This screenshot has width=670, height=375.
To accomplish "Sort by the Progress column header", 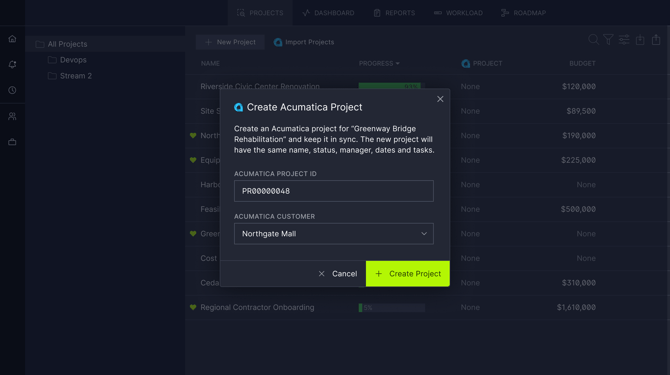I will click(x=379, y=63).
